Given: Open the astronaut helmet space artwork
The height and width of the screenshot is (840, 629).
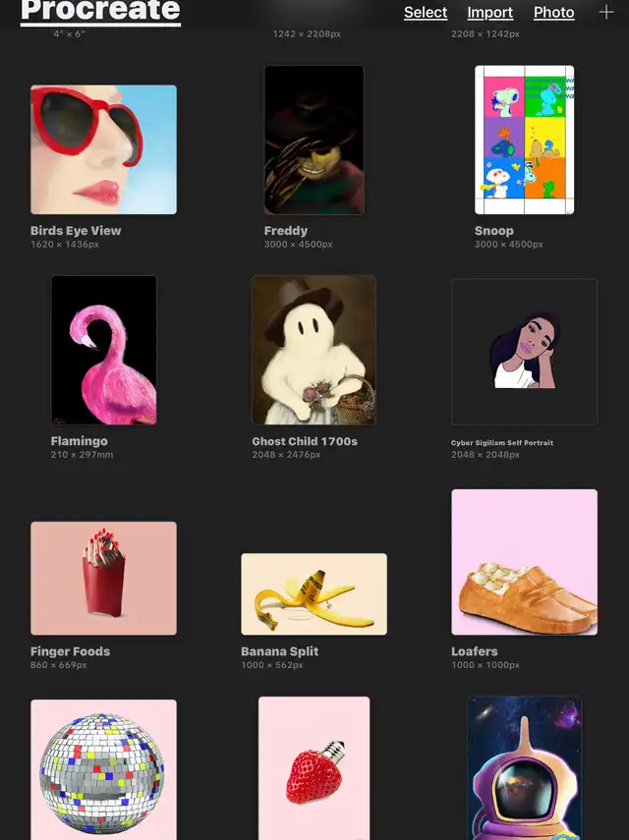Looking at the screenshot, I should [524, 768].
